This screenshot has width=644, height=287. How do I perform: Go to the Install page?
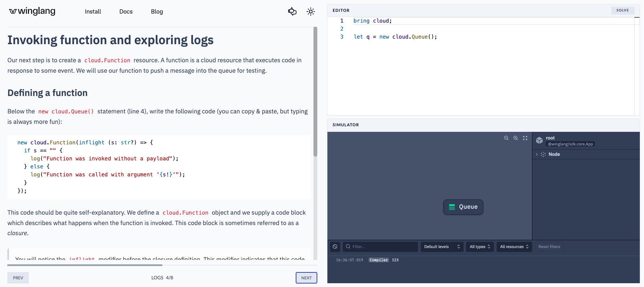[x=93, y=11]
